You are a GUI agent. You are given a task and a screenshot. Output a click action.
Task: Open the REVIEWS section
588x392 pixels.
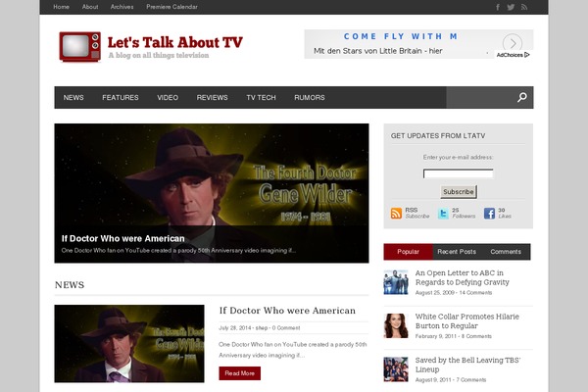tap(213, 98)
